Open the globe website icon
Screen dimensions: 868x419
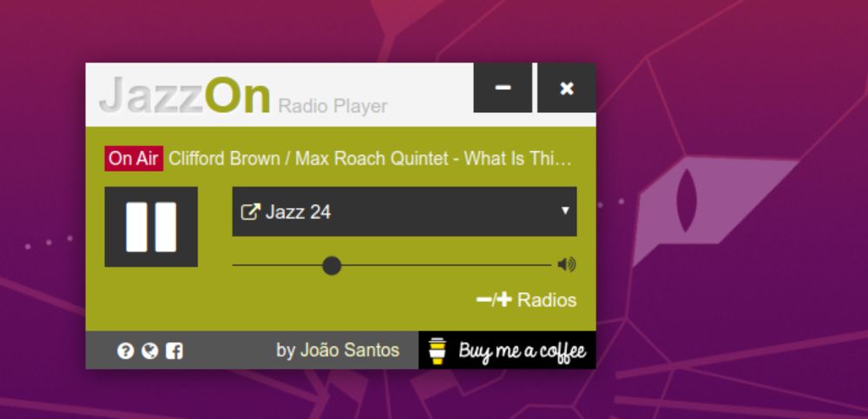pyautogui.click(x=149, y=351)
